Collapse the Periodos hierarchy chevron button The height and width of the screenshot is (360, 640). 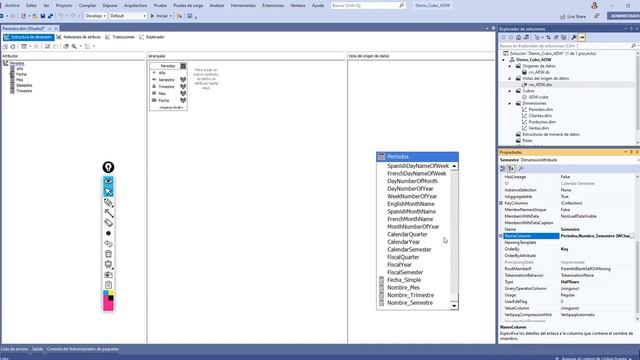183,66
